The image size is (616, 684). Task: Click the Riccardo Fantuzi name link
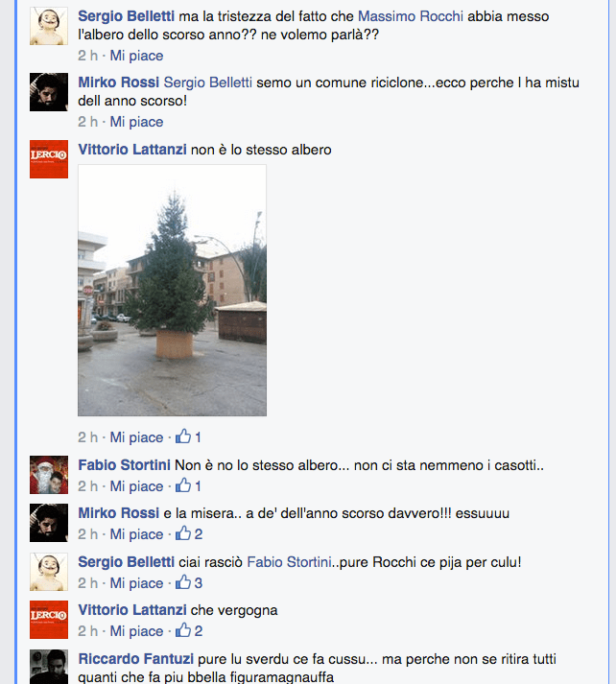[135, 659]
